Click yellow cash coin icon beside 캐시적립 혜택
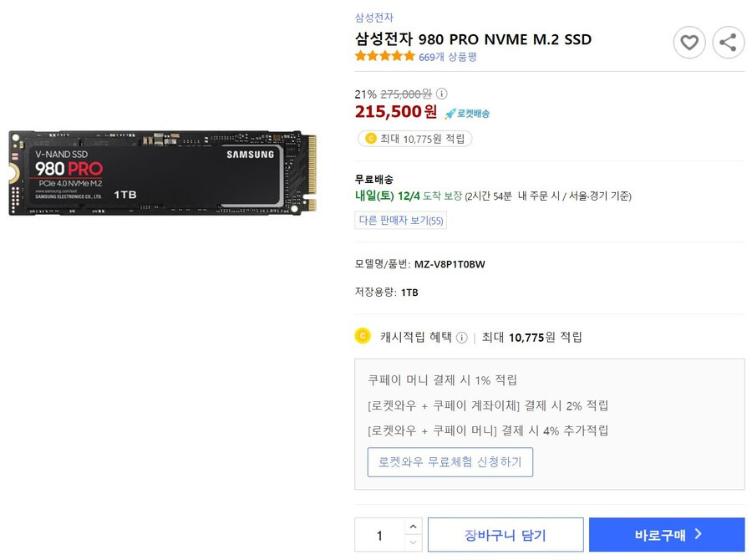 click(x=363, y=336)
